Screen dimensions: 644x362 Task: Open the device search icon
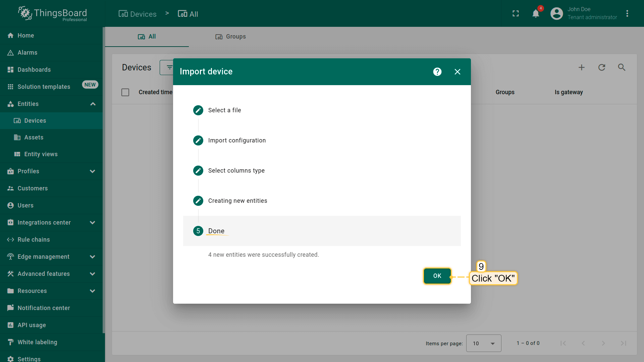(622, 67)
